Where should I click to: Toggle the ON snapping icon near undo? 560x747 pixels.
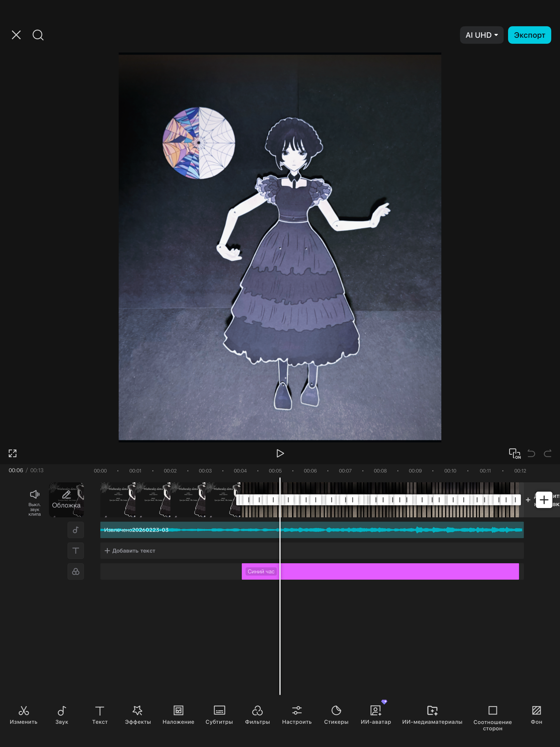(514, 453)
